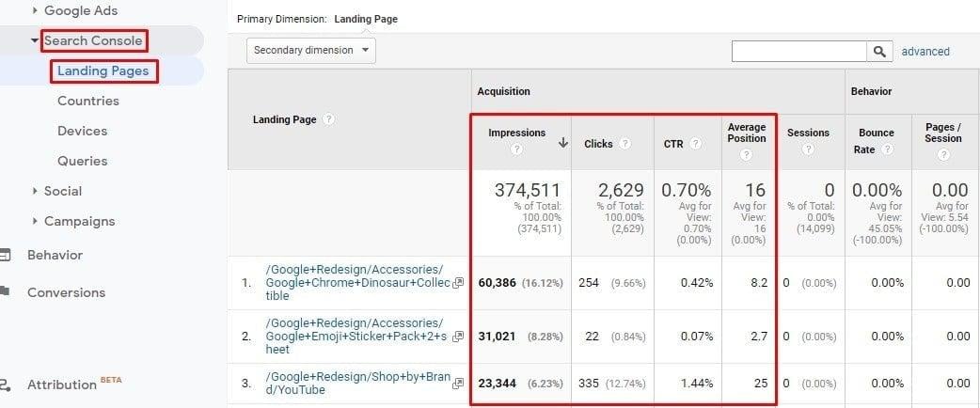Click Landing Page primary dimension link
This screenshot has width=980, height=408.
coord(366,19)
